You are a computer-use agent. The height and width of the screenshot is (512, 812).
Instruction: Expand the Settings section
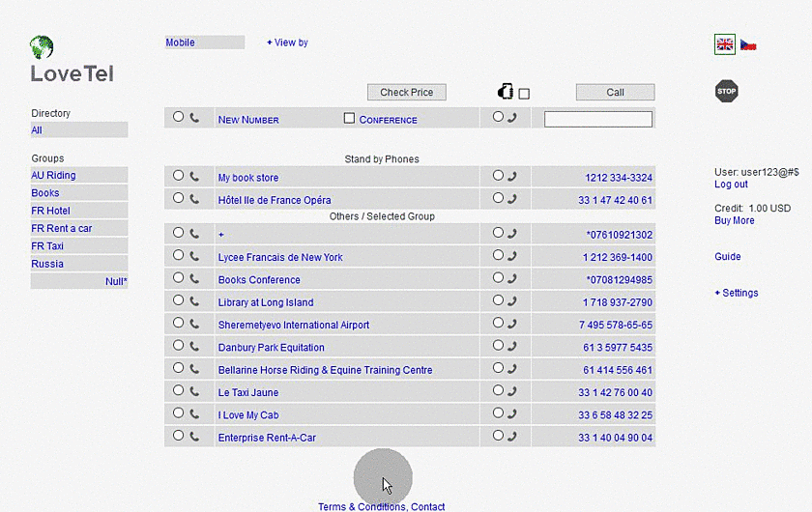coord(736,293)
